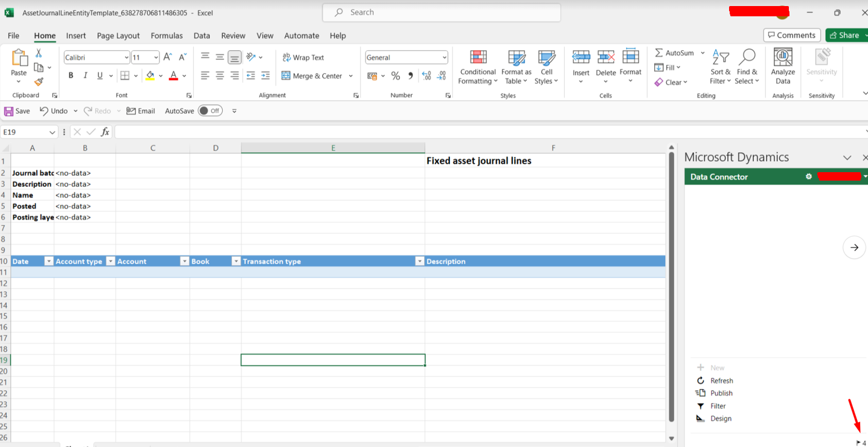Open Conditional Formatting menu
Screen dimensions: 868x447
pos(478,67)
